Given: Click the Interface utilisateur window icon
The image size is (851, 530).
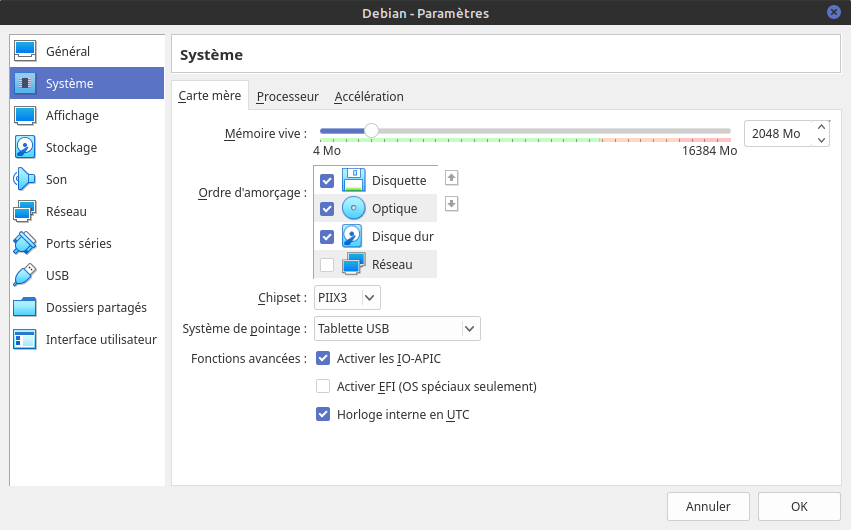Looking at the screenshot, I should [x=25, y=339].
